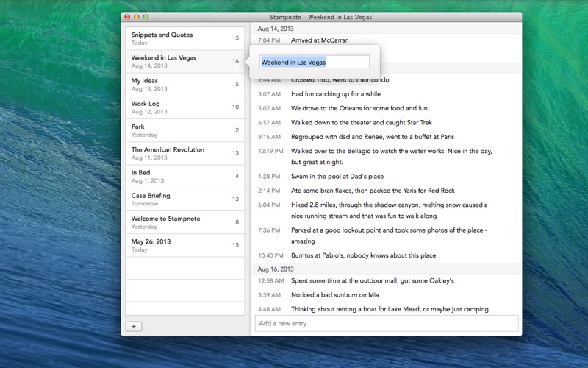The image size is (588, 368).
Task: Select the May 26, 2013 note
Action: click(x=185, y=245)
